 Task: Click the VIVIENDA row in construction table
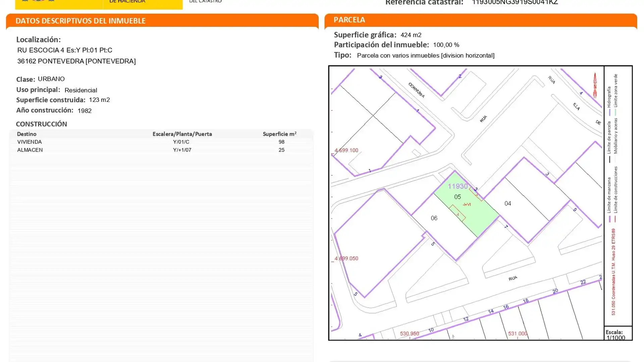click(x=30, y=142)
